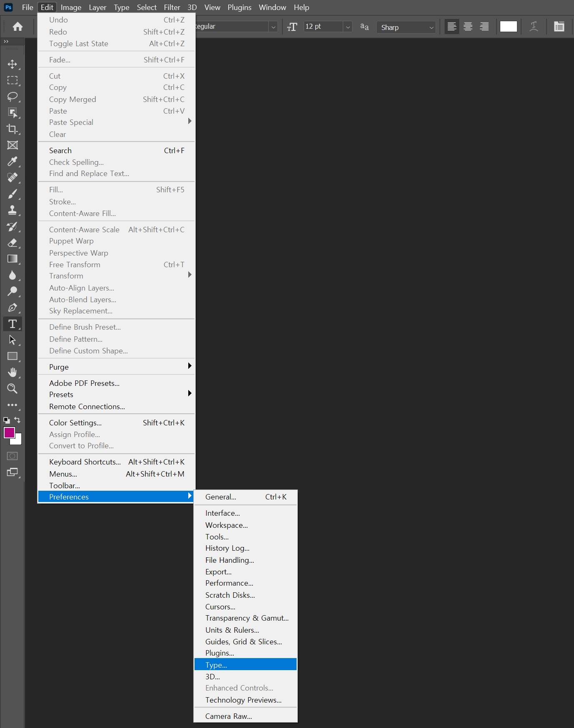Open the File menu
Screen dimensions: 574x728
coord(27,7)
